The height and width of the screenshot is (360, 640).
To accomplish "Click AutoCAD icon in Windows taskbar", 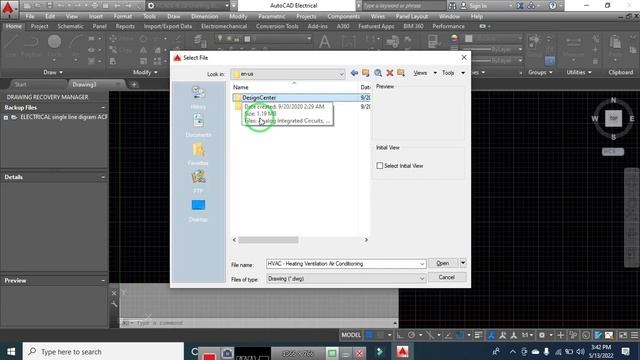I will [402, 351].
